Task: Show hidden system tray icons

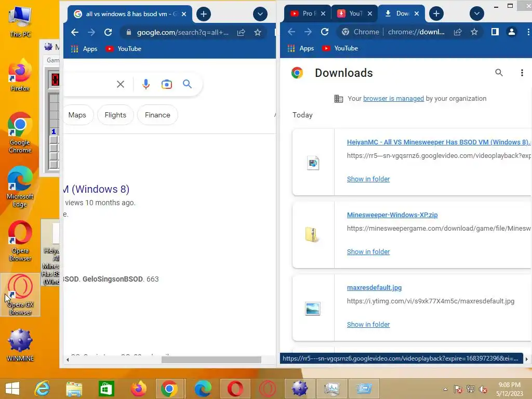Action: (445, 389)
